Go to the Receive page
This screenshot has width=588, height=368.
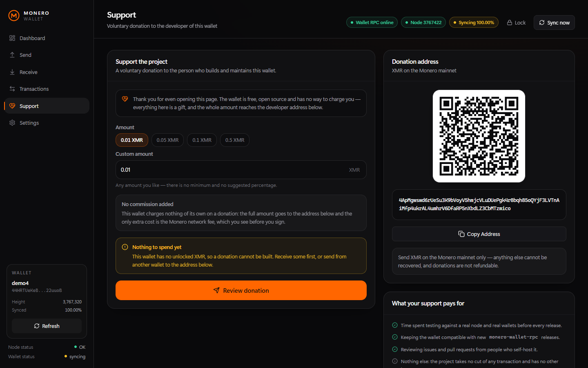click(47, 72)
